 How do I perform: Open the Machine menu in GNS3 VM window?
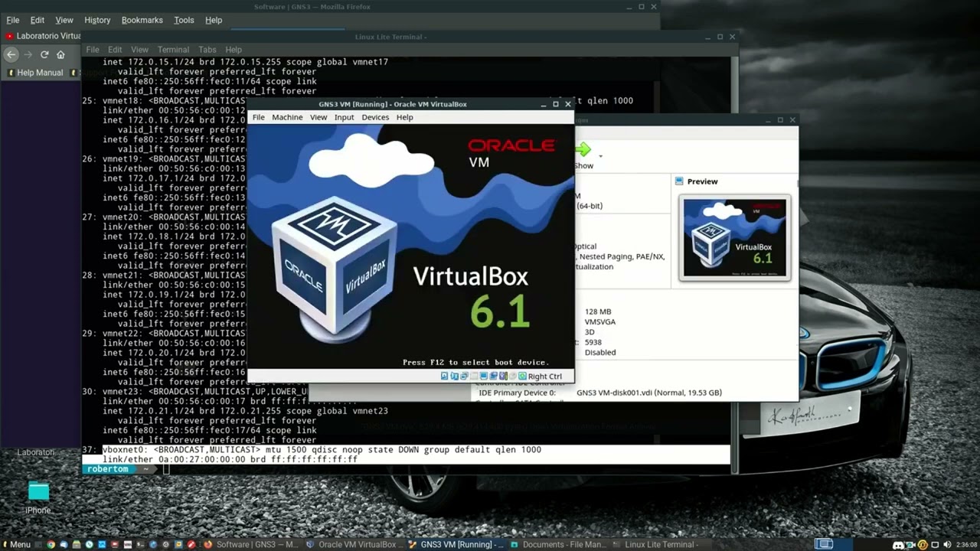click(287, 117)
